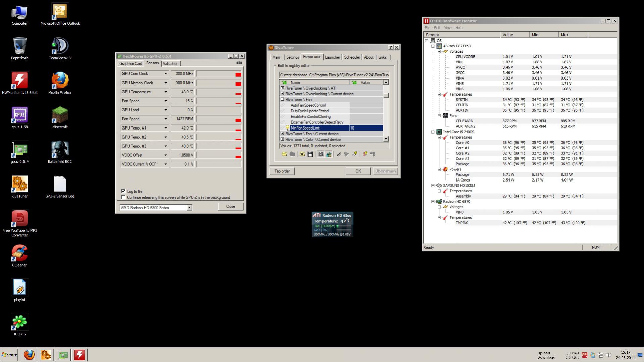
Task: Switch to the Graphics Card tab in GPU-Z
Action: (x=131, y=64)
